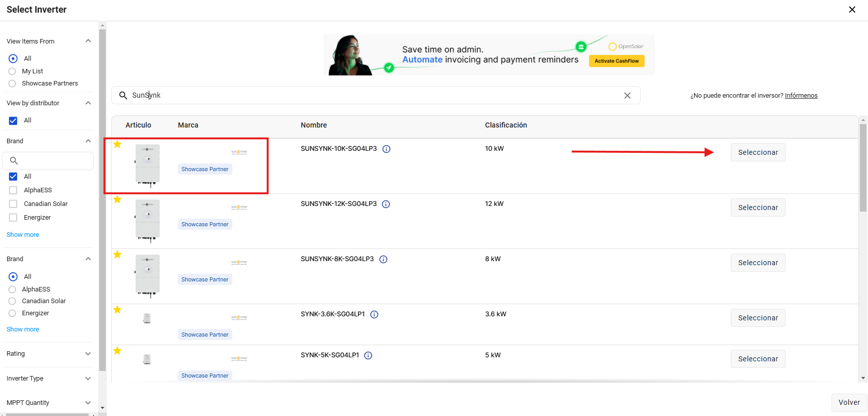Click the Volver button
The image size is (868, 416).
coord(849,403)
